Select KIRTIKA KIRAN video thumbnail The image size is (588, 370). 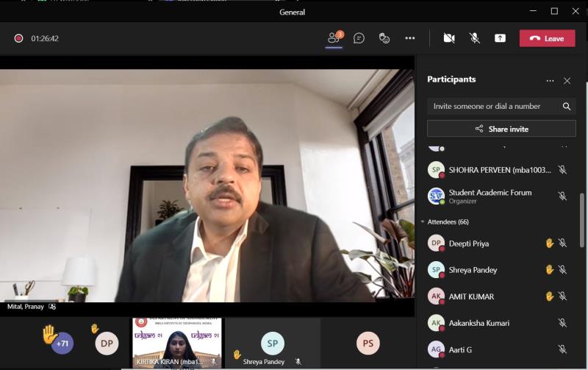176,343
